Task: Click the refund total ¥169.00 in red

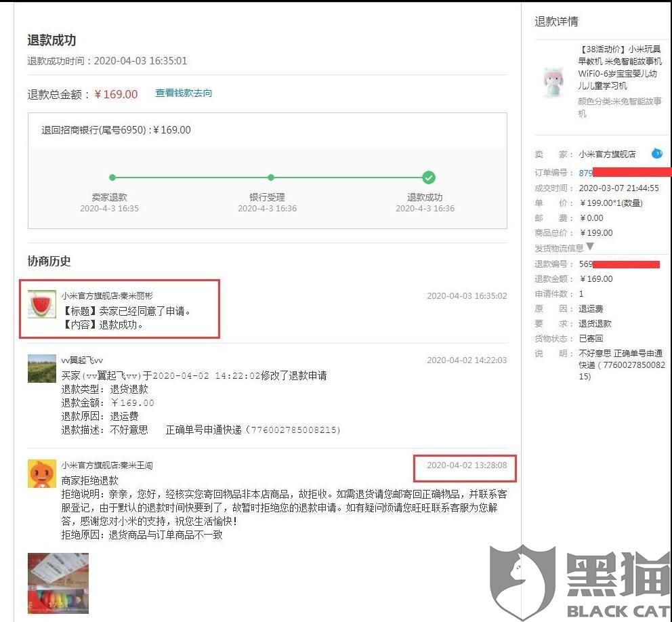Action: point(116,94)
